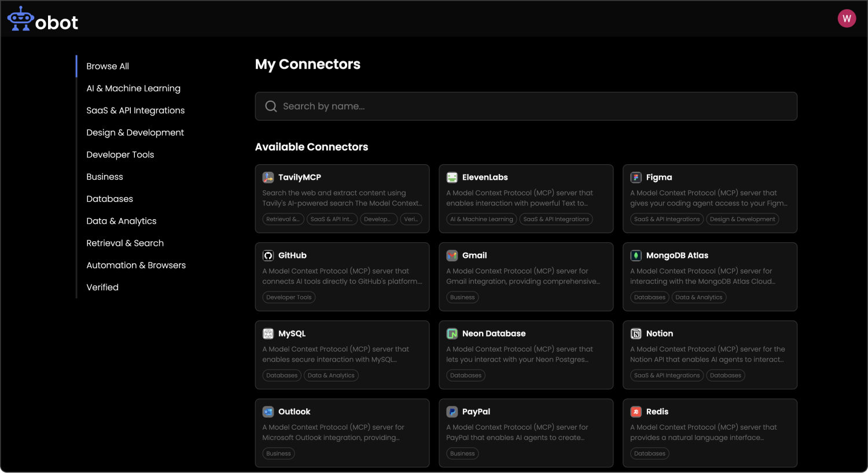Click the GitHub octocat icon
This screenshot has width=868, height=473.
point(268,256)
